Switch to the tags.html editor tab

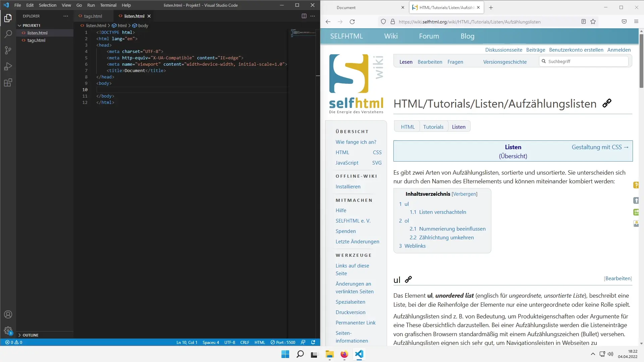click(93, 16)
